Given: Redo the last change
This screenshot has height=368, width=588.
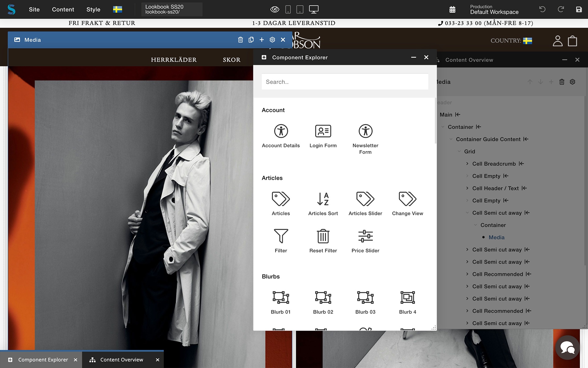Looking at the screenshot, I should click(561, 9).
